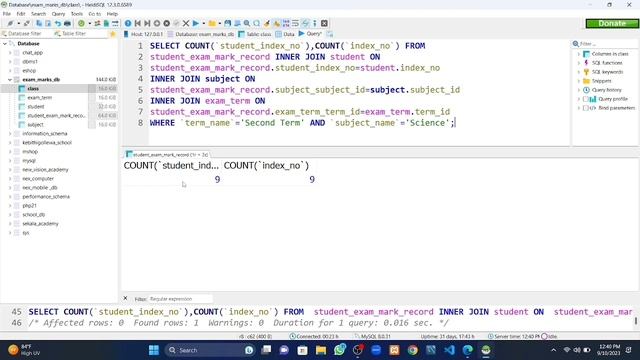
Task: Open the run query dropdown arrow
Action: (203, 23)
